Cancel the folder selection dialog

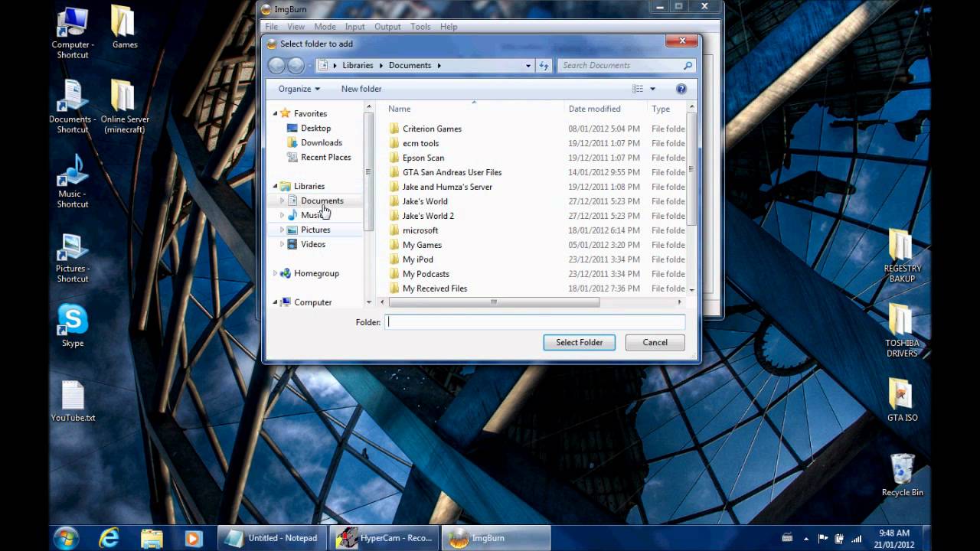(x=655, y=343)
